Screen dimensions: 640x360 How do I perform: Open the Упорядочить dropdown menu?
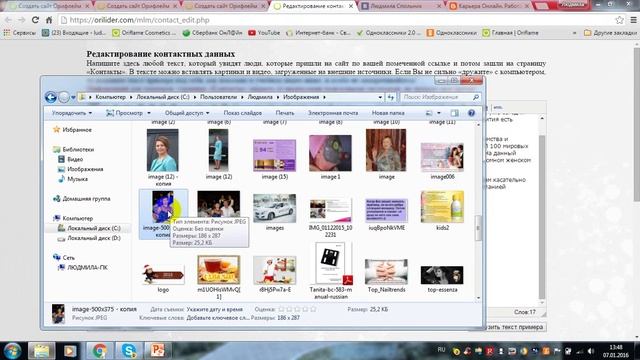(72, 113)
